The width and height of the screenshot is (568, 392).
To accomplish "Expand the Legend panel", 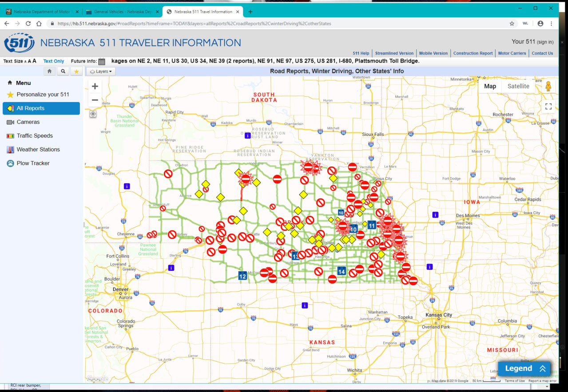I will click(x=524, y=368).
